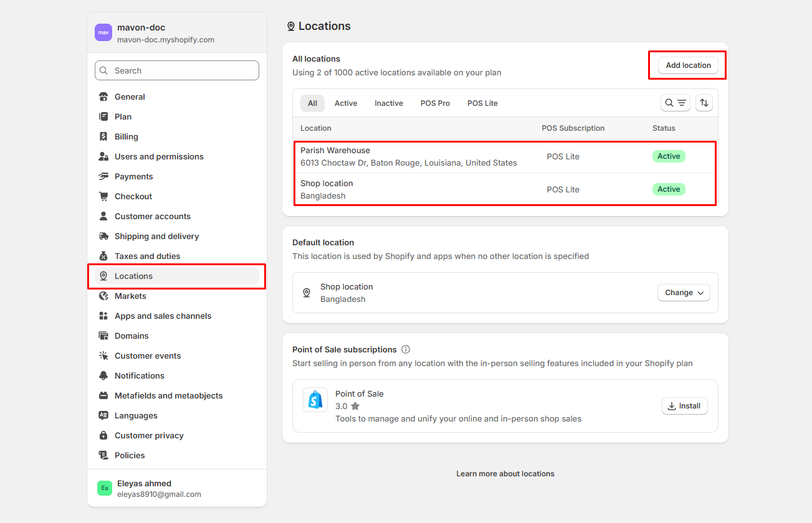Click the Shopify Point of Sale app icon
This screenshot has height=523, width=812.
pos(315,400)
